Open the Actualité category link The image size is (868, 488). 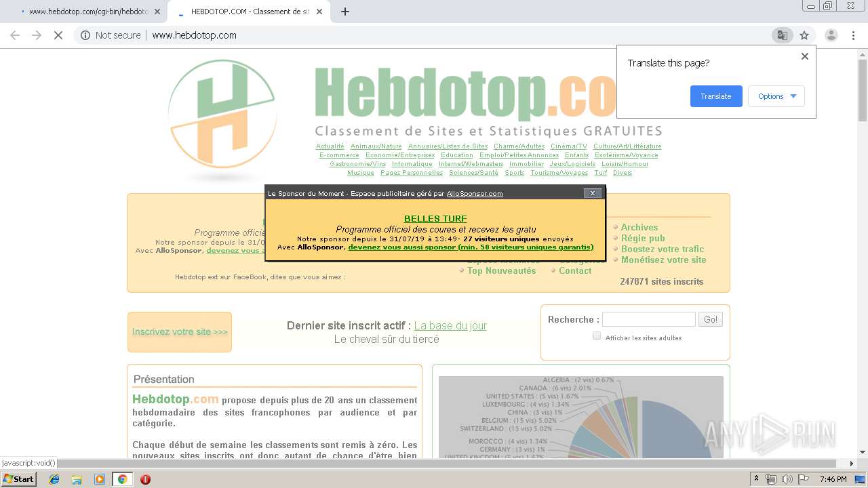coord(330,146)
